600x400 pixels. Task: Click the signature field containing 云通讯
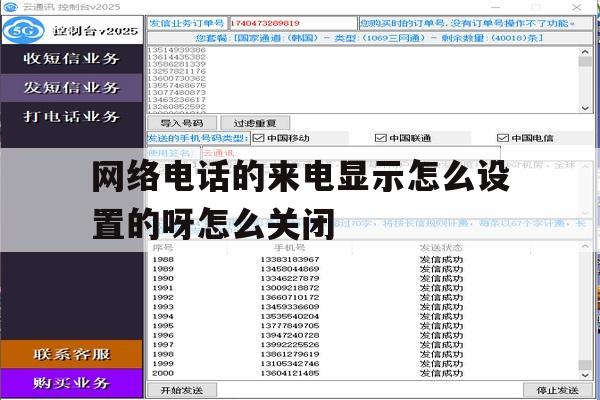[351, 153]
